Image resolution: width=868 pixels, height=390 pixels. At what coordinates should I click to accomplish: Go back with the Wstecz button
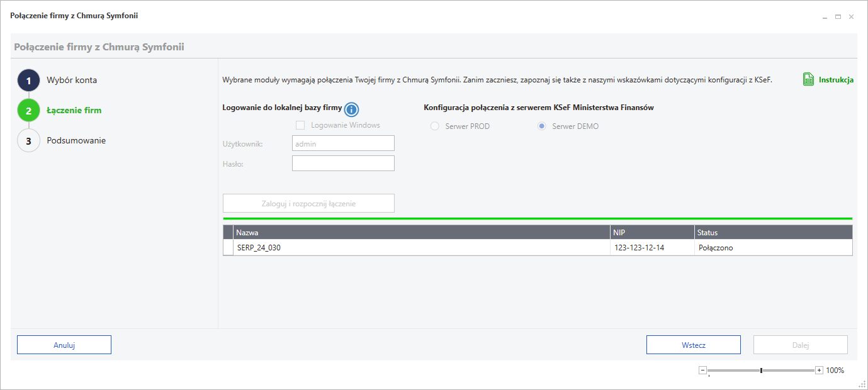(694, 345)
